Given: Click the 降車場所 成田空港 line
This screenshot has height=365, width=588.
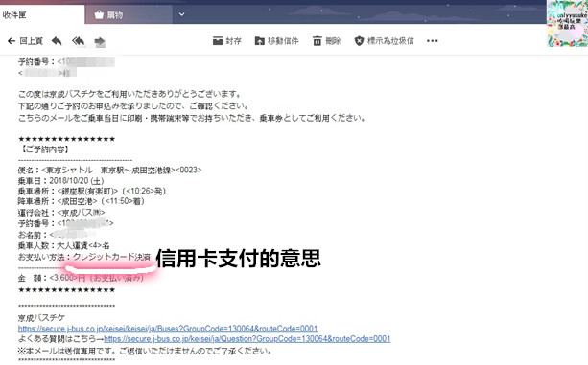Looking at the screenshot, I should point(81,201).
